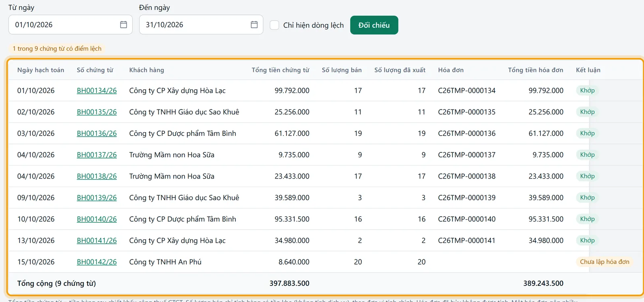Select invoice number C26TMP-0000139

tap(466, 197)
